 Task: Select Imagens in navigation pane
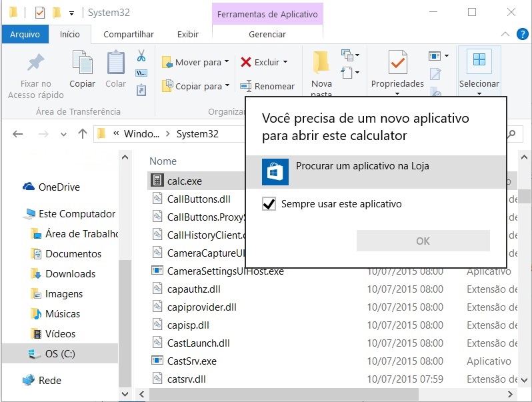click(x=57, y=294)
